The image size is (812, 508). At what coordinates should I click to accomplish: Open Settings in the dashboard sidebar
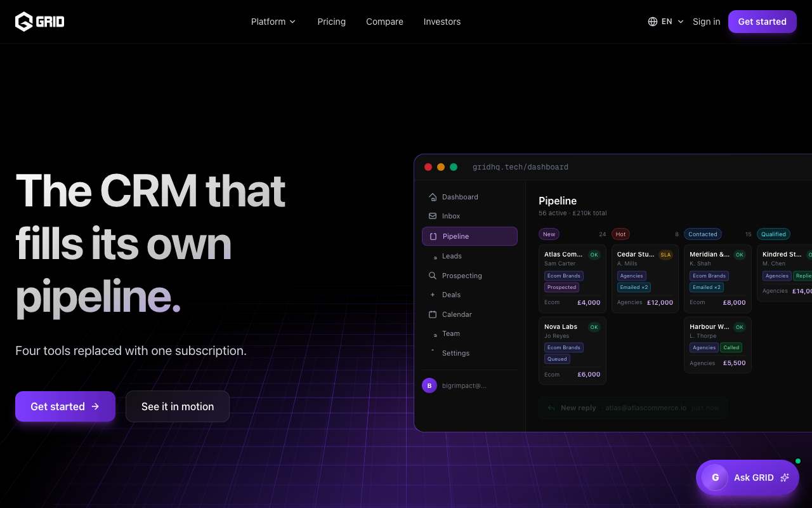click(469, 353)
